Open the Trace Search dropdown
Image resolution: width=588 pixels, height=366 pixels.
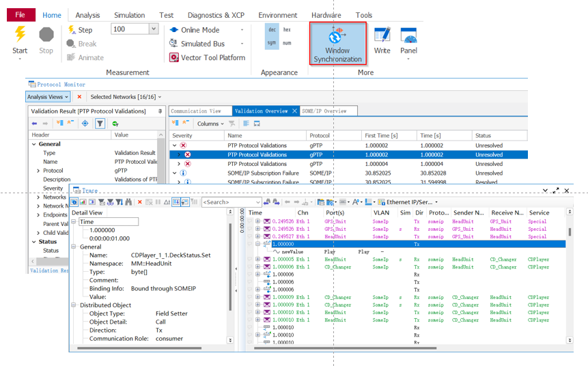(x=257, y=202)
